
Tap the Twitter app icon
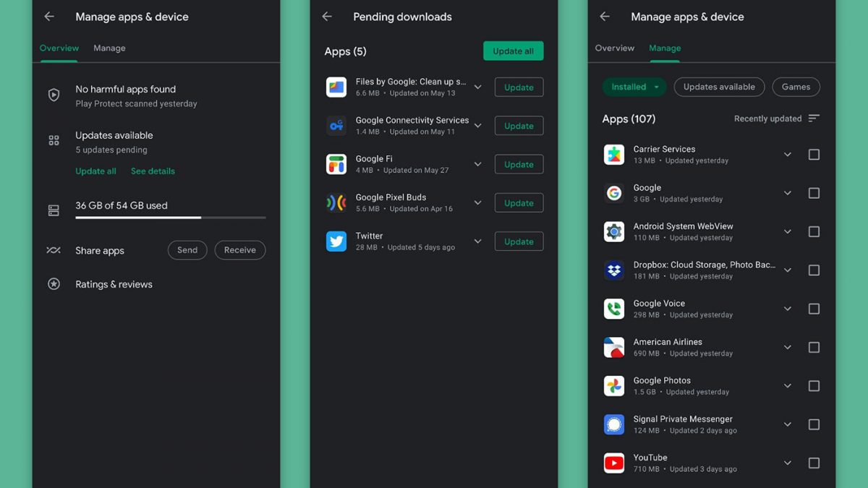coord(336,241)
